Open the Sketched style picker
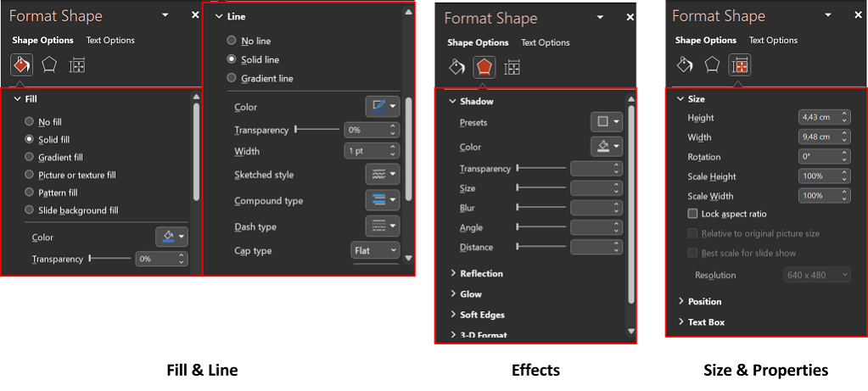 point(383,174)
